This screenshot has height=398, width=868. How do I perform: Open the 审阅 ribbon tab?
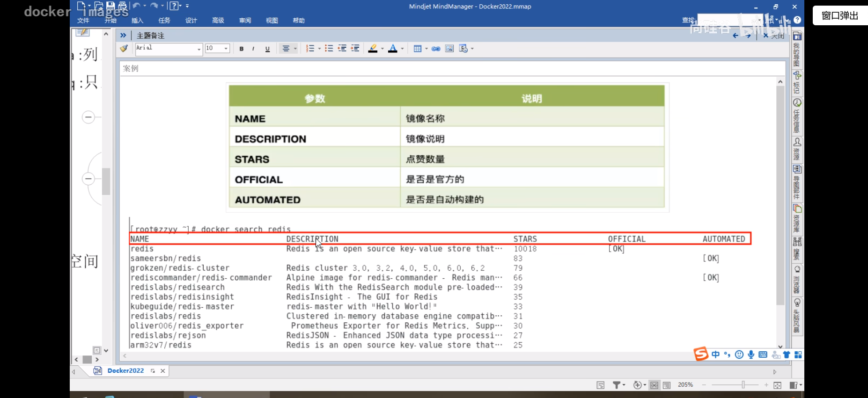point(245,21)
